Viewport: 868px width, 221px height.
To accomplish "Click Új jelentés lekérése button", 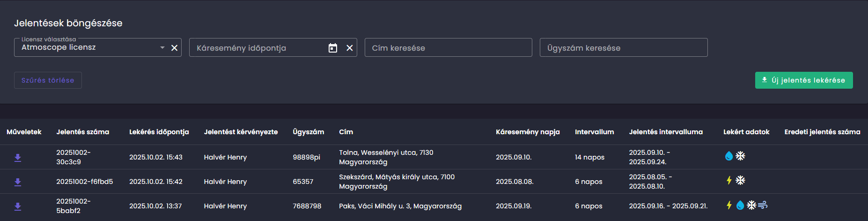I will click(803, 80).
